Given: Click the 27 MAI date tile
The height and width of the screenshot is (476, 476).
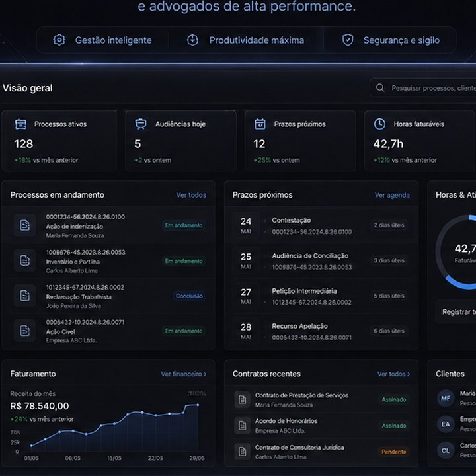Looking at the screenshot, I should 246,296.
